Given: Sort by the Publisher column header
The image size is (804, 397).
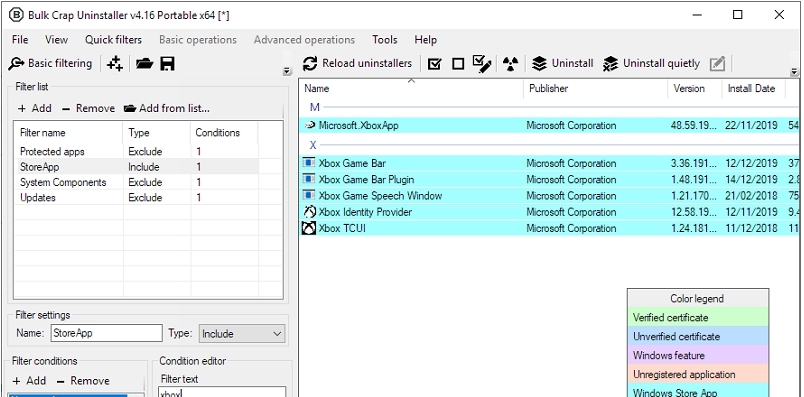Looking at the screenshot, I should 595,88.
